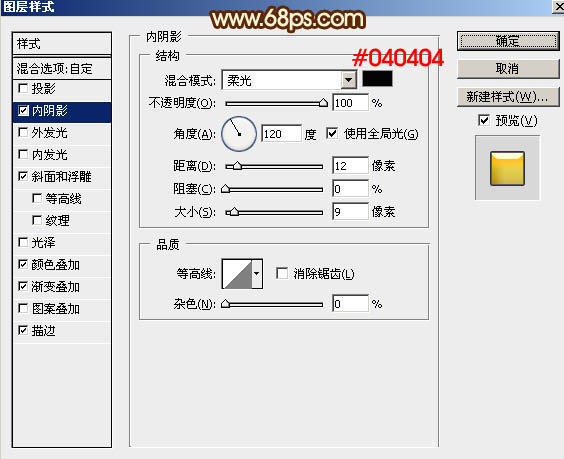Toggle the 预览(V) checkbox

pos(484,120)
